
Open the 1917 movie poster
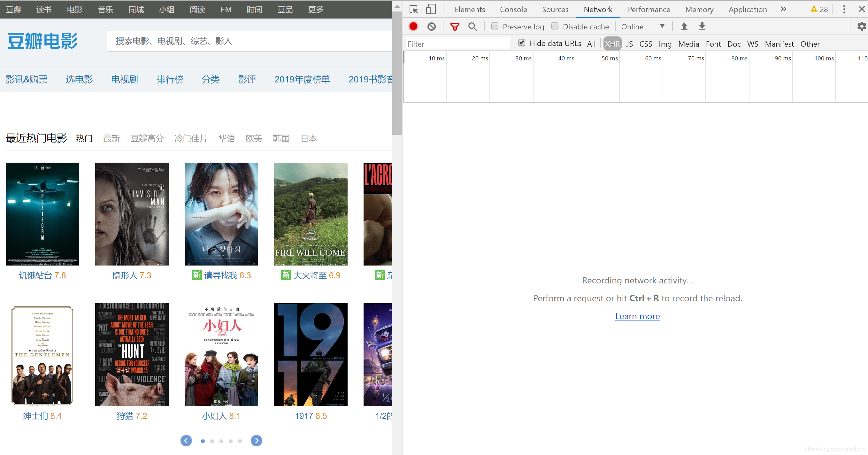coord(311,354)
